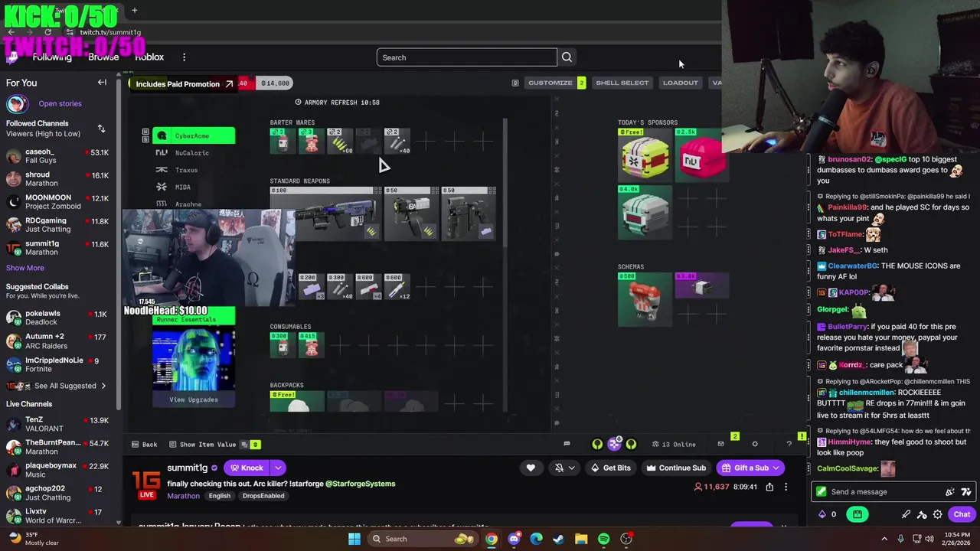Open File Explorer from the taskbar
Image resolution: width=980 pixels, height=551 pixels.
pos(581,539)
